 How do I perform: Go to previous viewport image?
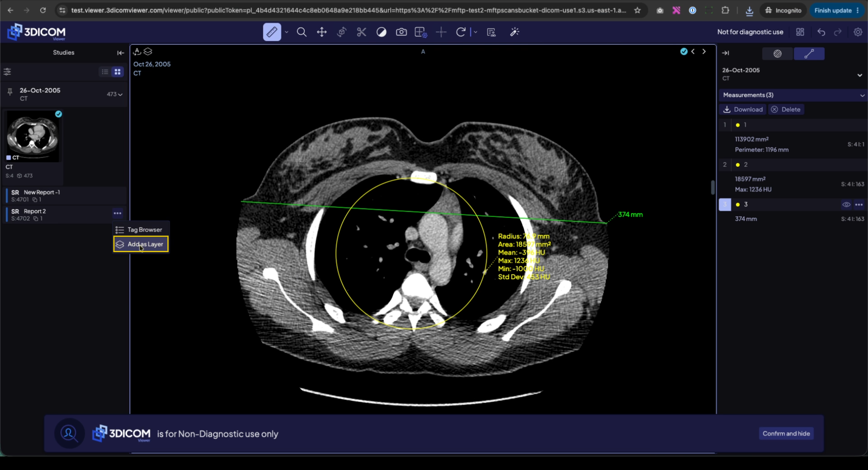(x=693, y=52)
